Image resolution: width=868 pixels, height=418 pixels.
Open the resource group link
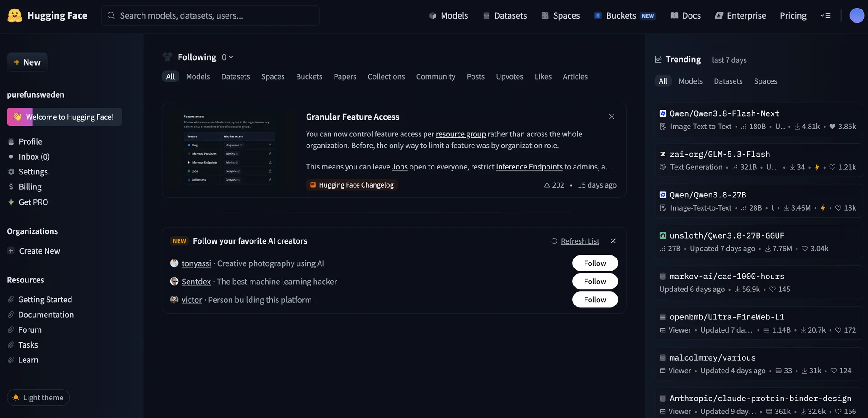pyautogui.click(x=461, y=134)
